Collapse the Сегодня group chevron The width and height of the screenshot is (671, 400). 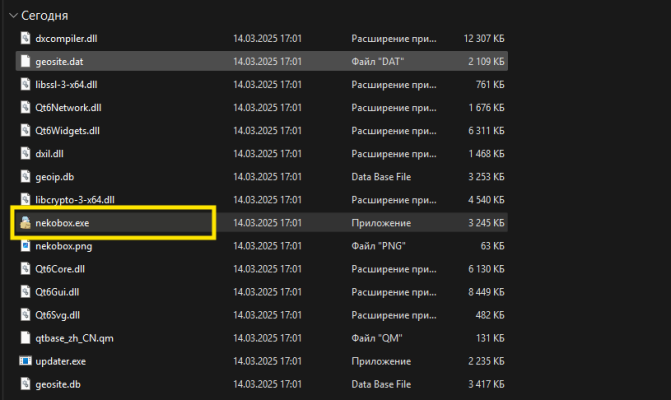[x=10, y=16]
